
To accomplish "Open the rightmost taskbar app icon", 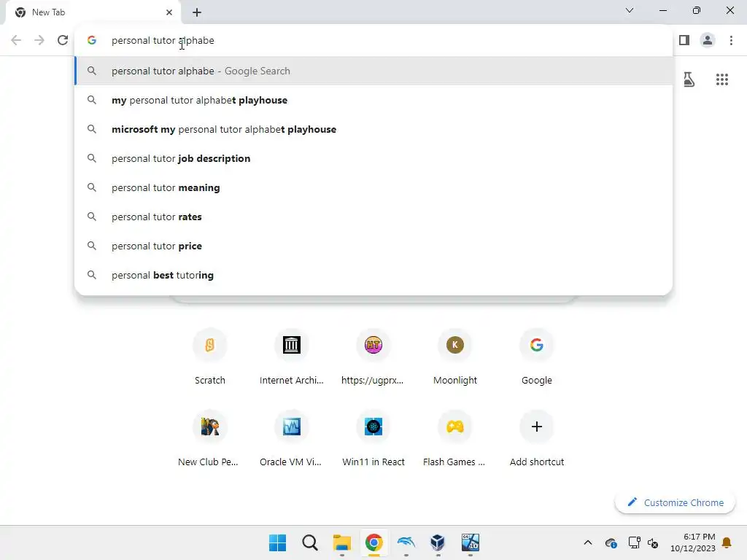I will 471,542.
